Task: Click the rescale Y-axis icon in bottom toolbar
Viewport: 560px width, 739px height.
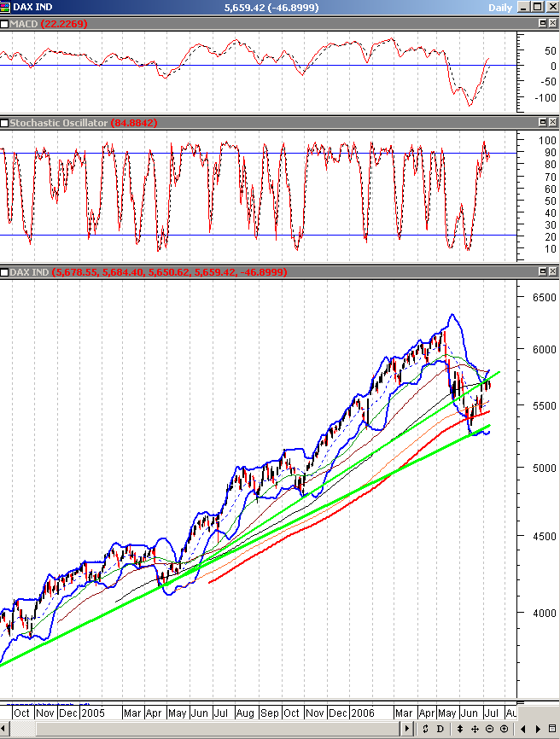Action: click(425, 729)
